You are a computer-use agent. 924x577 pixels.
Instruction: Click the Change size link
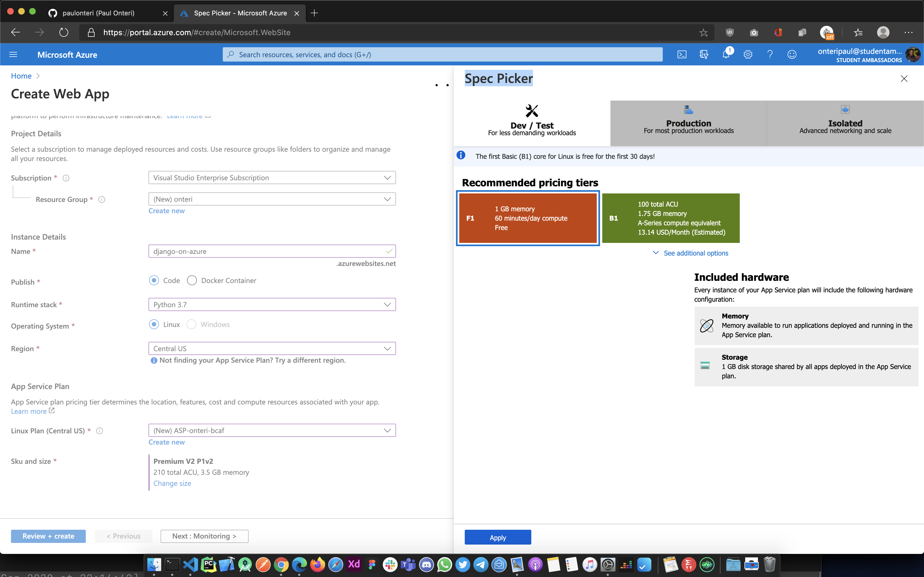pyautogui.click(x=172, y=483)
